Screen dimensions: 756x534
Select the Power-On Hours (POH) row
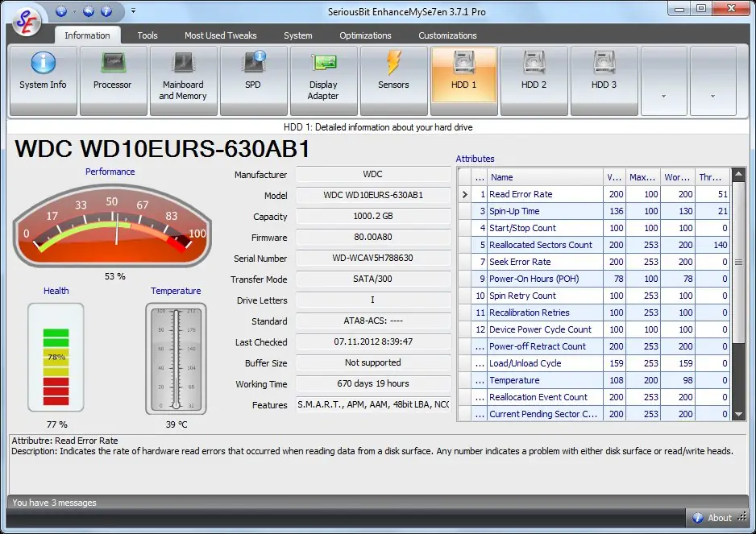[593, 279]
